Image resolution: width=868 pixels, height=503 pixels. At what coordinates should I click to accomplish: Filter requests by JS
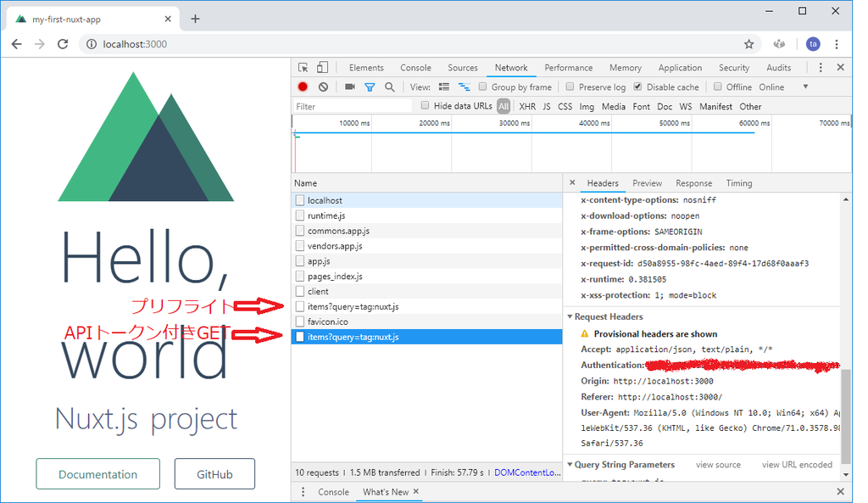[547, 106]
